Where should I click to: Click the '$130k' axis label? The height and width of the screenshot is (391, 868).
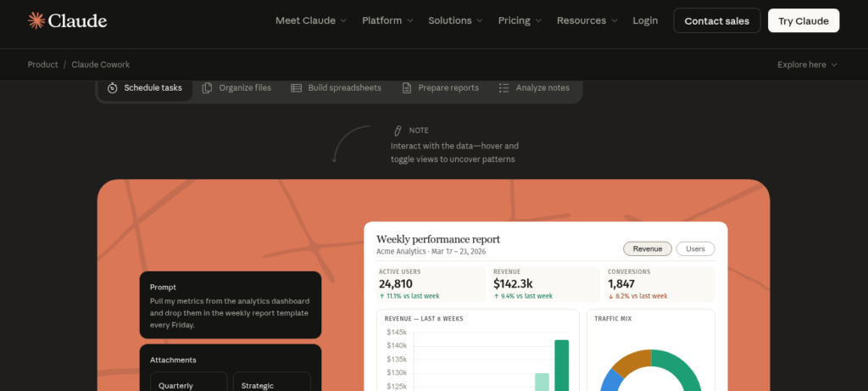pyautogui.click(x=397, y=372)
